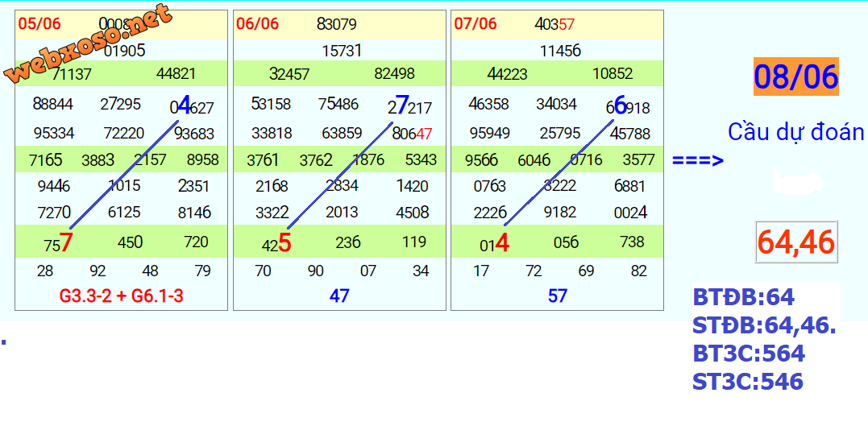Click the BTĐB:64 line
The image size is (868, 426).
743,297
